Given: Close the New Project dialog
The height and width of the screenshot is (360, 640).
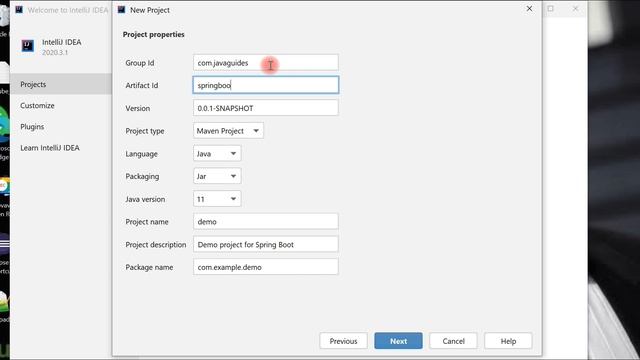Looking at the screenshot, I should (x=529, y=9).
